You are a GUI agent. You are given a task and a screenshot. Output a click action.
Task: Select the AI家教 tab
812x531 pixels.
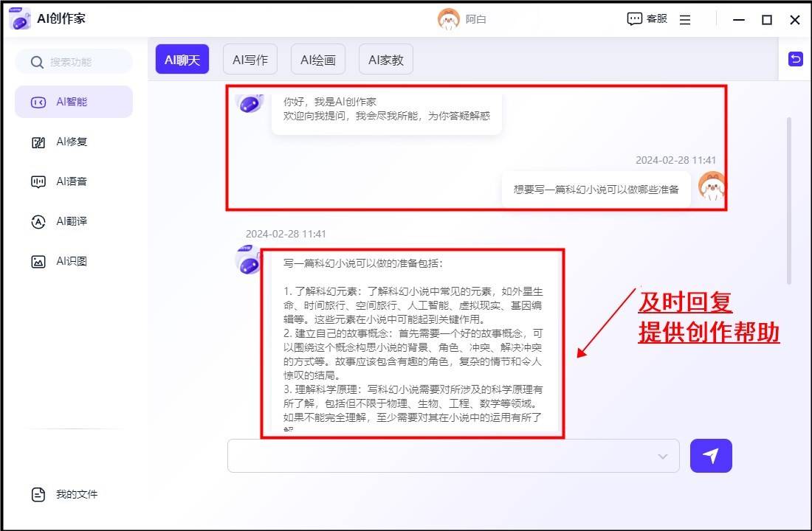386,60
